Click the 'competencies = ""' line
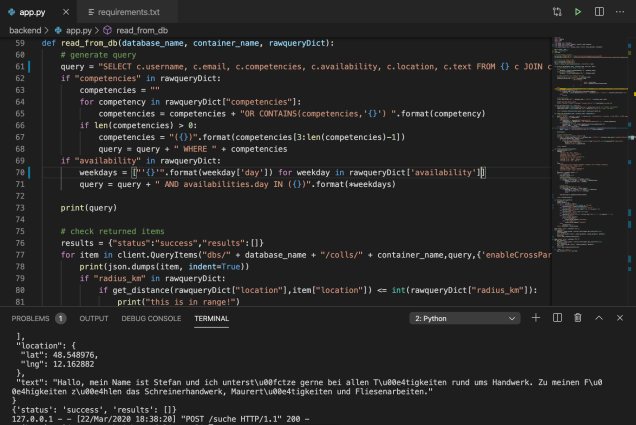Viewport: 636px width, 425px height. [x=120, y=90]
